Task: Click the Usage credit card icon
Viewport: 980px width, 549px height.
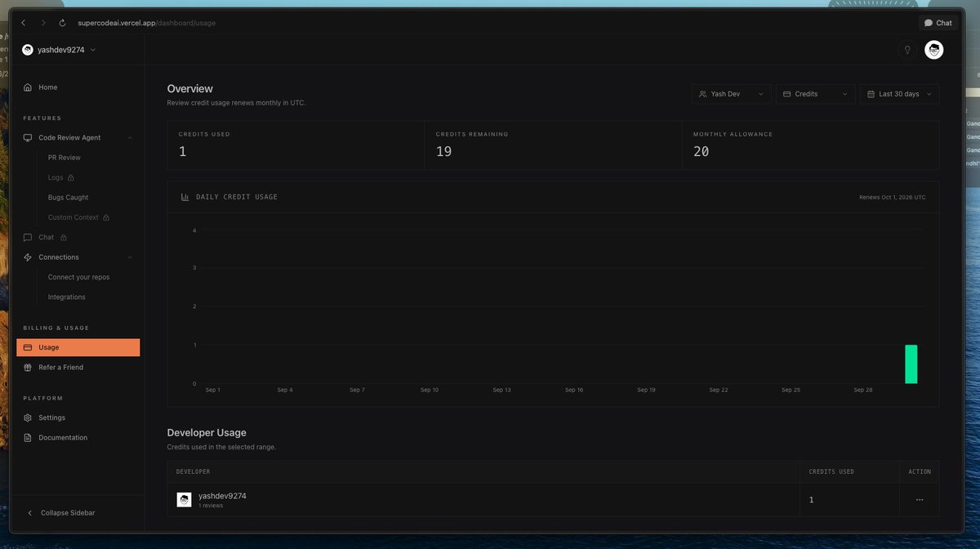Action: pos(28,347)
